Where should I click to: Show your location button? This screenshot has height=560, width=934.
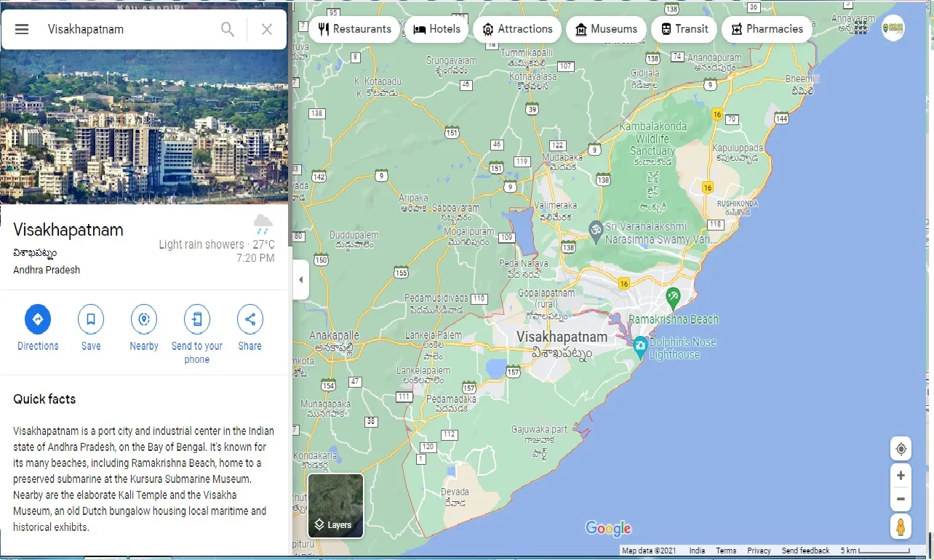point(901,448)
